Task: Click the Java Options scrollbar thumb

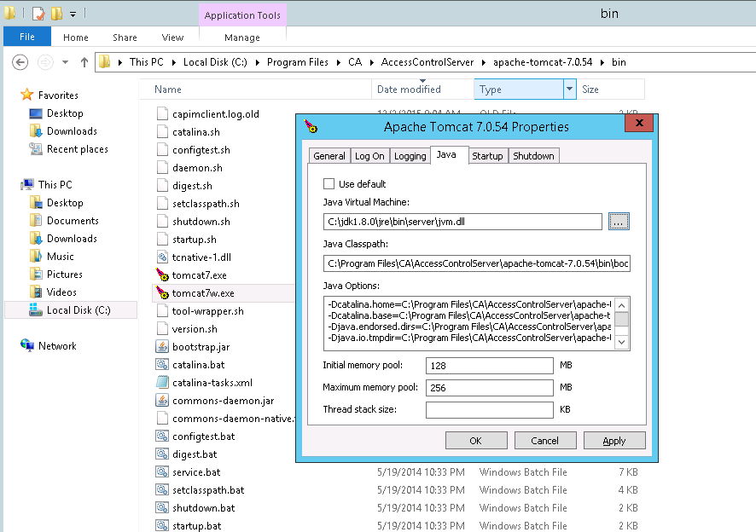Action: (622, 320)
